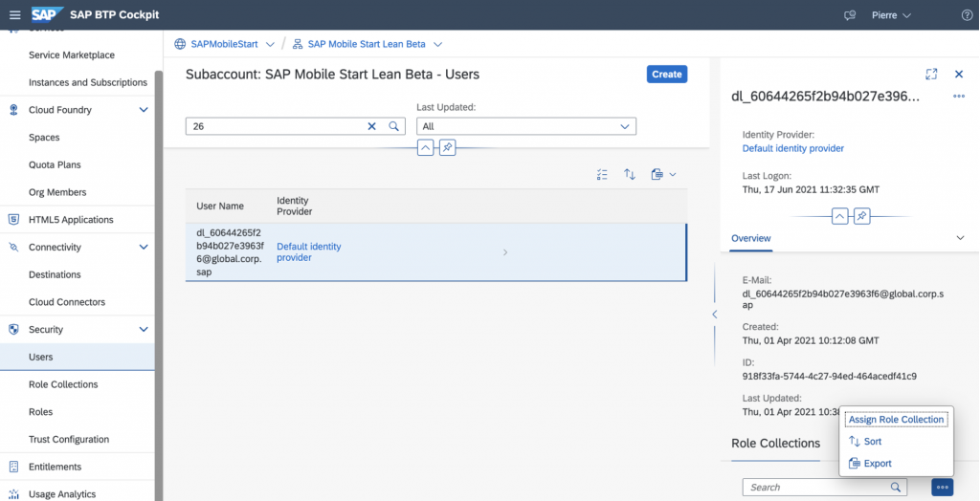Toggle multi-select mode in users table
This screenshot has width=980, height=501.
click(603, 175)
